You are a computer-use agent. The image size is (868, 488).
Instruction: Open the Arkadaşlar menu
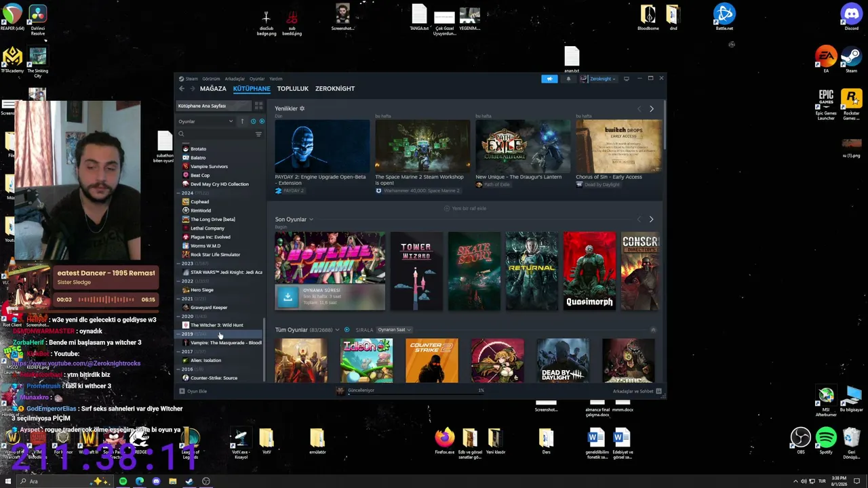(x=235, y=79)
